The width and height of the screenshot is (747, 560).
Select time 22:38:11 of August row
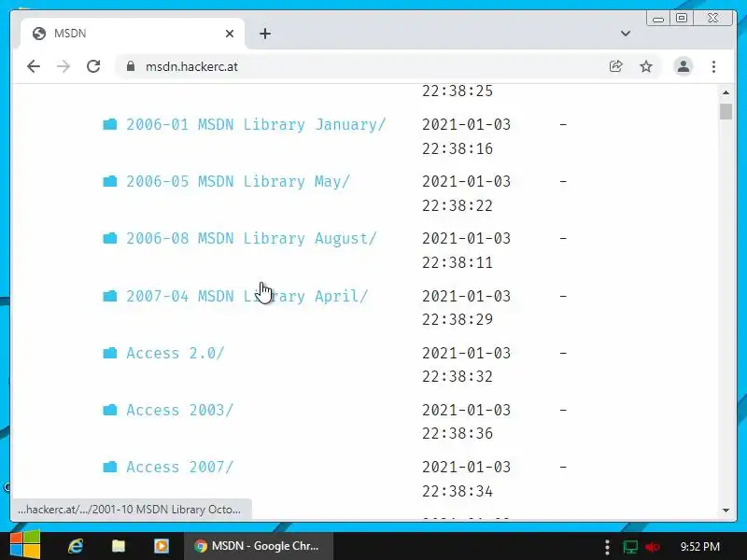click(x=458, y=262)
